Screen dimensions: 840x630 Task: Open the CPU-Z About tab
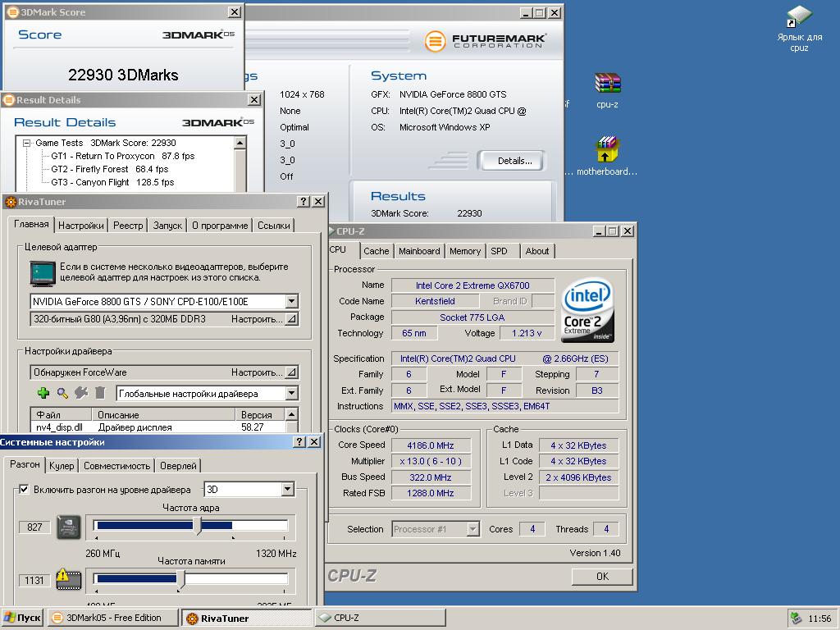point(536,251)
